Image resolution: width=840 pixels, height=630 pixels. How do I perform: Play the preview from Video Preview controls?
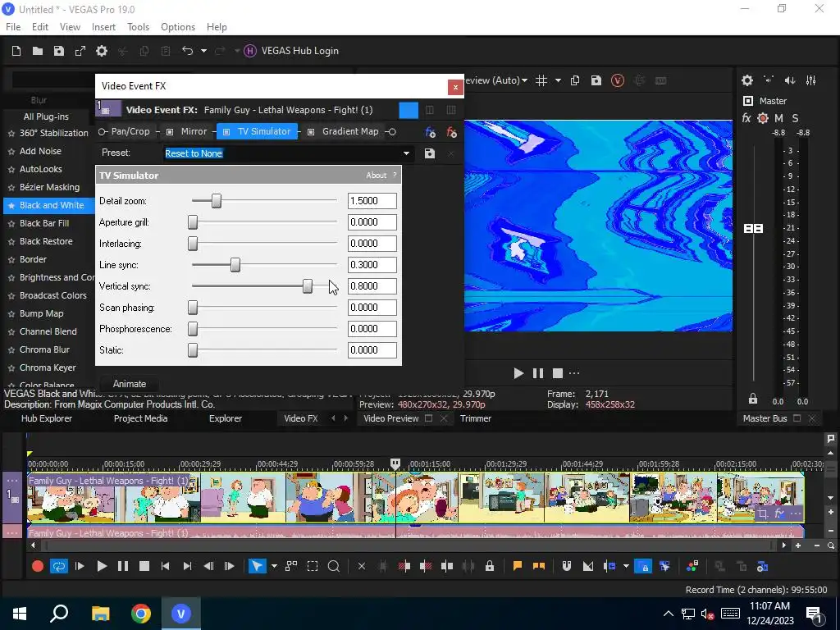tap(518, 373)
